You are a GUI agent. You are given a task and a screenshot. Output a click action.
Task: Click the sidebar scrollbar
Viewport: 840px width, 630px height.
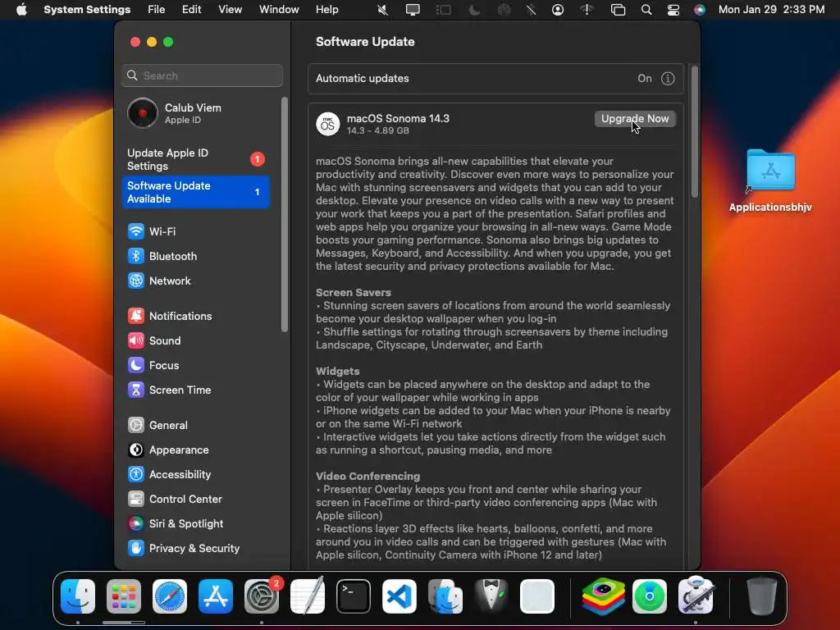pyautogui.click(x=285, y=214)
